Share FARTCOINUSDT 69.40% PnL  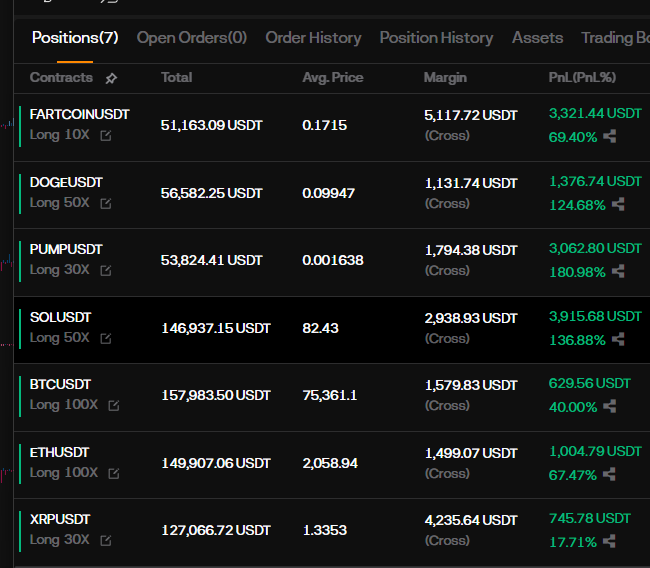coord(609,136)
